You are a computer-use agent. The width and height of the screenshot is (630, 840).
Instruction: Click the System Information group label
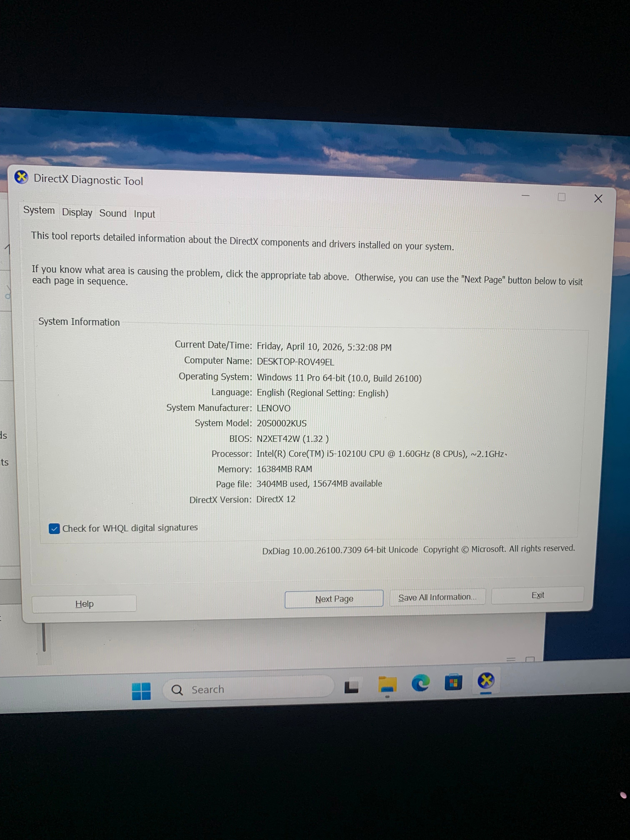tap(79, 322)
